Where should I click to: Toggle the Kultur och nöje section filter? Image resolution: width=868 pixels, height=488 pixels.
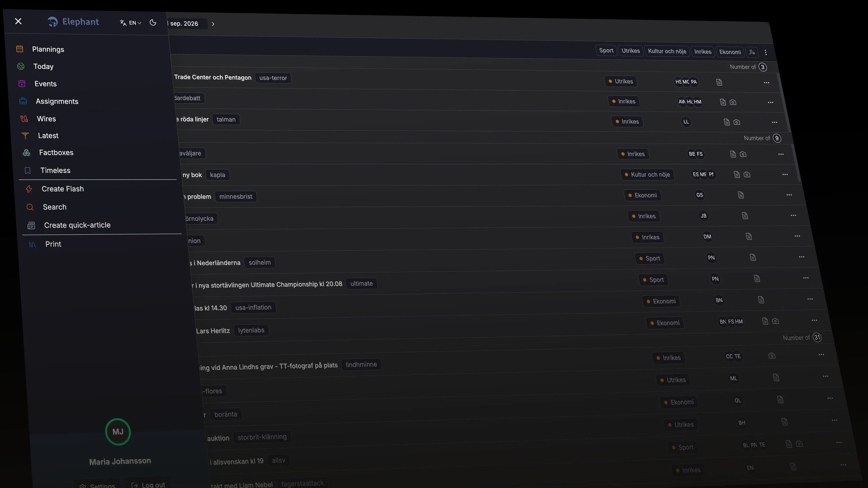coord(667,51)
